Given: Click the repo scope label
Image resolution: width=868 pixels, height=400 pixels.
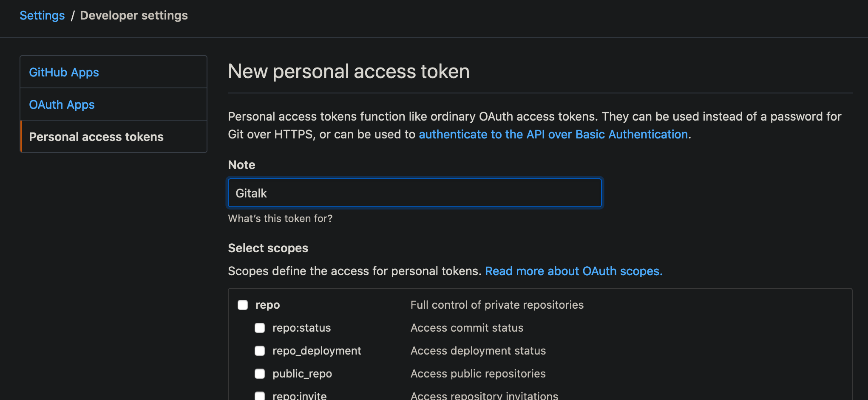Looking at the screenshot, I should click(x=267, y=305).
